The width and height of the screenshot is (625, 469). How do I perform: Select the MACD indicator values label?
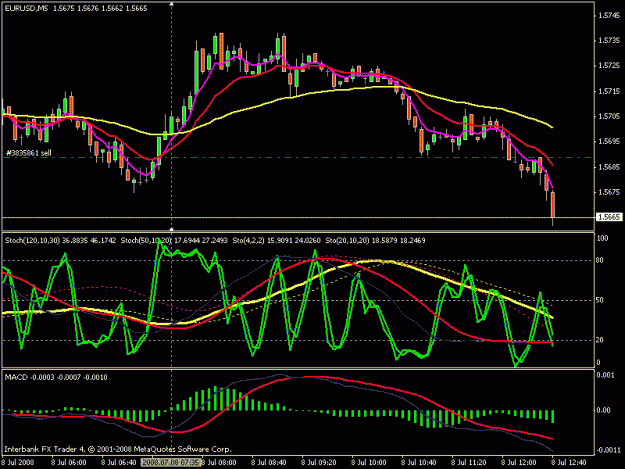click(x=56, y=377)
